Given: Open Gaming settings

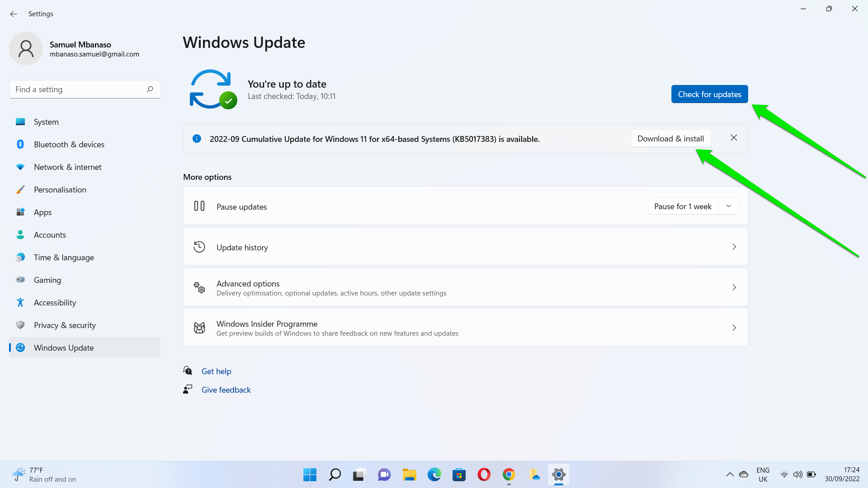Looking at the screenshot, I should pos(85,280).
